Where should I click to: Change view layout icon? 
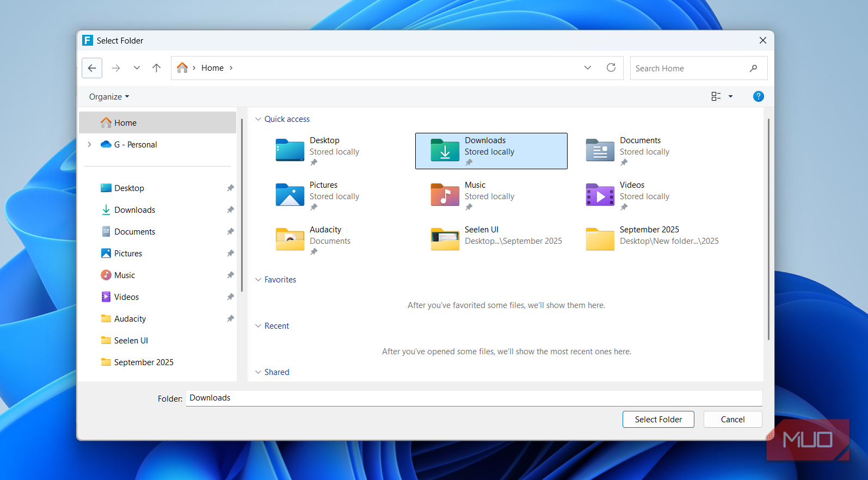click(716, 96)
